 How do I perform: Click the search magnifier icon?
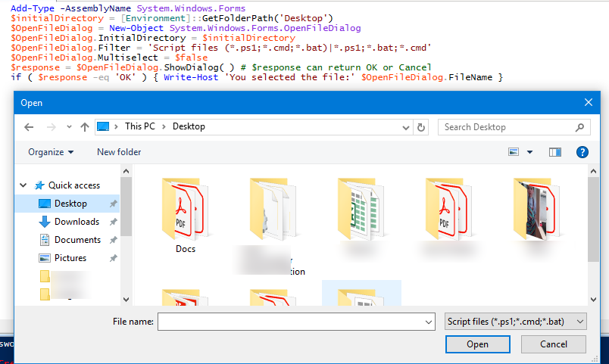580,127
